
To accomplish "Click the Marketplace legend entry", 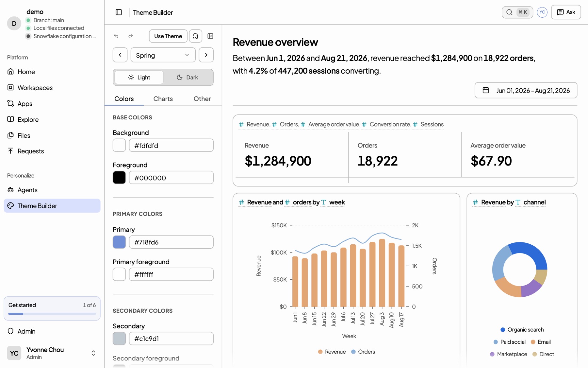I will tap(508, 354).
